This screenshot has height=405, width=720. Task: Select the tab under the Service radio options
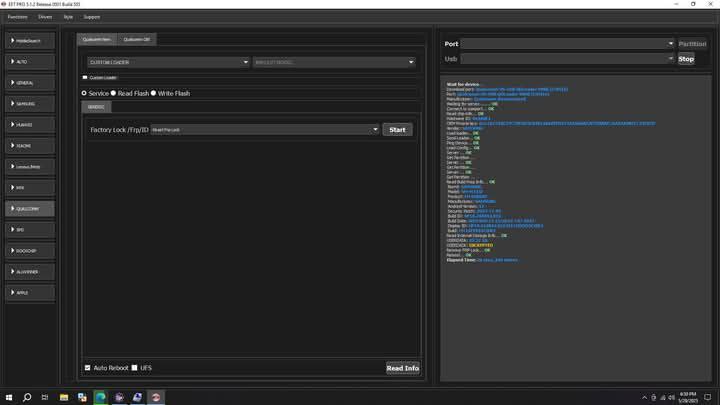(x=96, y=107)
